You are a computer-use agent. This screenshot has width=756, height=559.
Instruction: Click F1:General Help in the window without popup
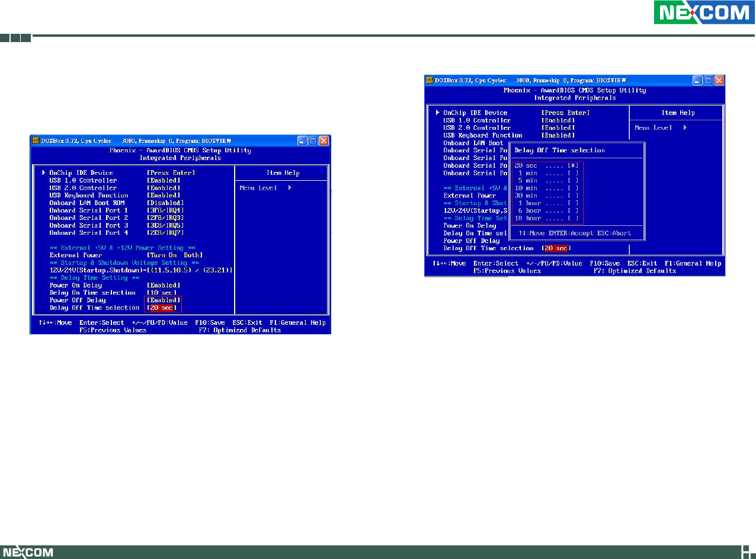coord(297,322)
